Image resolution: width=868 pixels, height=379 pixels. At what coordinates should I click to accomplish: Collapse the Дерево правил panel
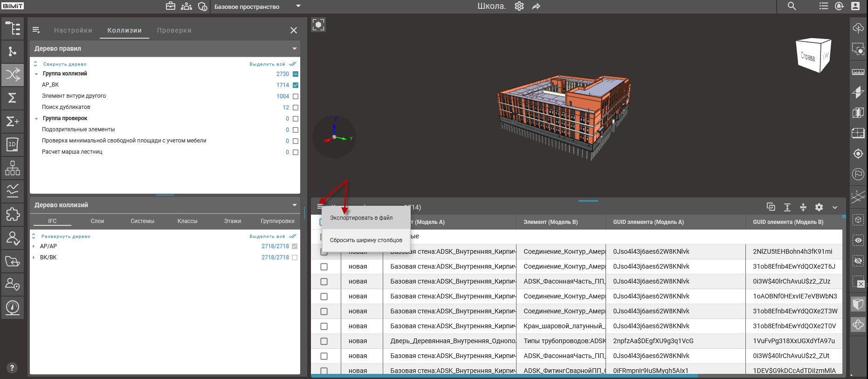click(x=294, y=48)
